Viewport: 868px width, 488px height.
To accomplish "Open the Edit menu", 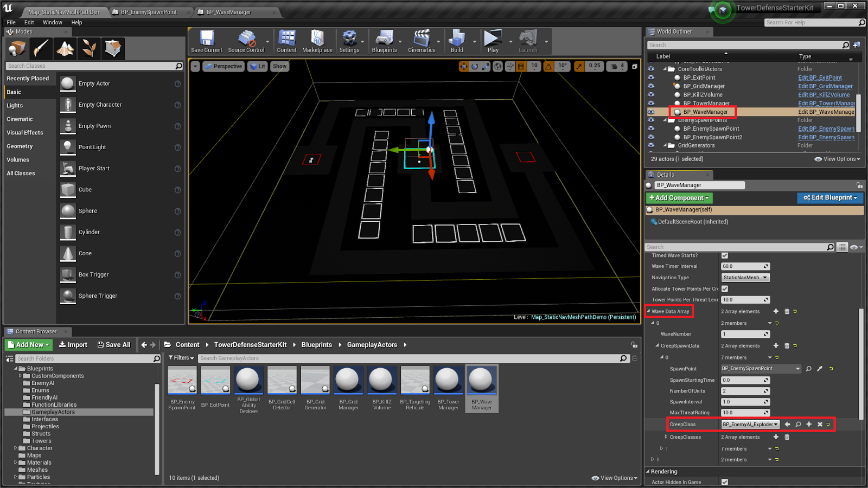I will pyautogui.click(x=29, y=22).
